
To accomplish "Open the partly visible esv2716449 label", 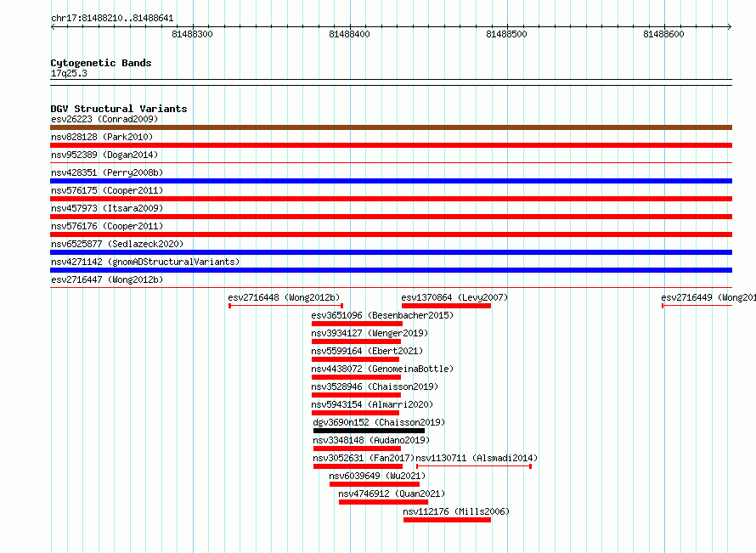I will 708,297.
